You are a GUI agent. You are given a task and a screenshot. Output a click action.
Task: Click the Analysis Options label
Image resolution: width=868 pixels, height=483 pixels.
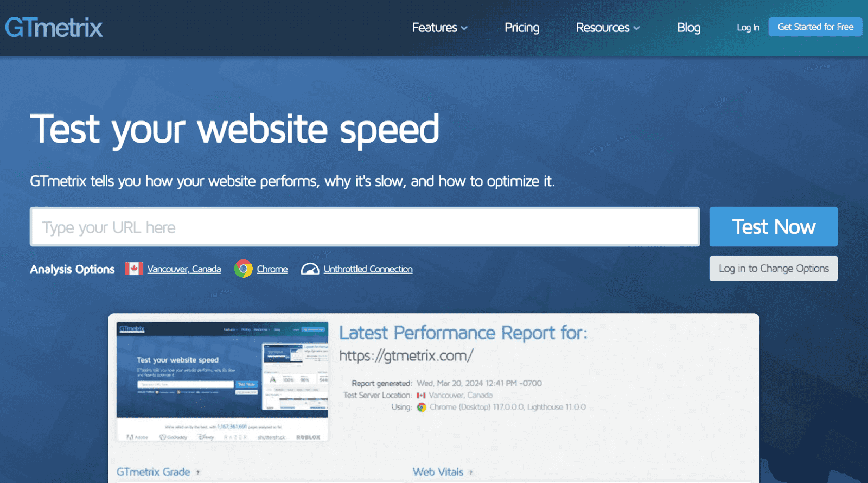tap(72, 269)
